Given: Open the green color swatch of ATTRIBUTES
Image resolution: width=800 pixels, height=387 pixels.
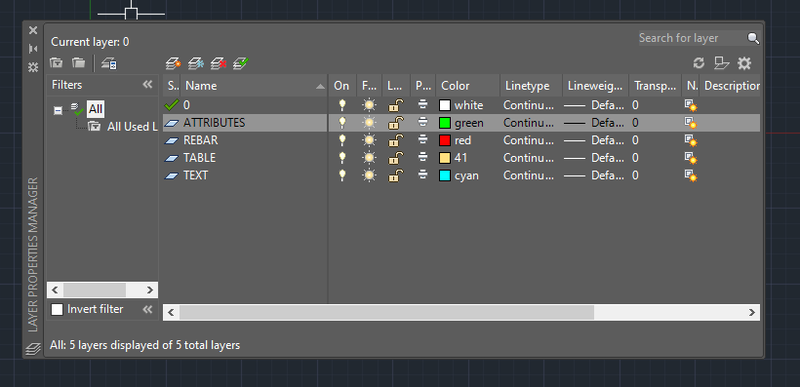Looking at the screenshot, I should 445,123.
